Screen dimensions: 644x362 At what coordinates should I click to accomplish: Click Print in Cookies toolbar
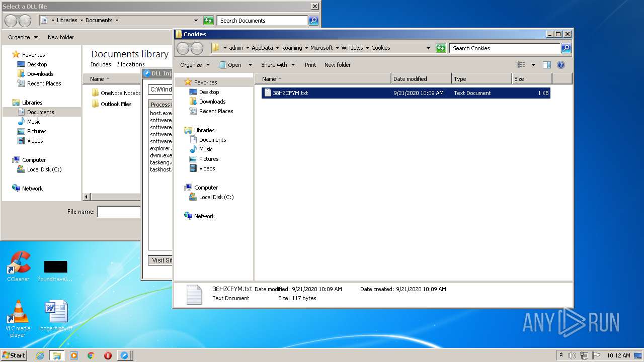point(310,65)
